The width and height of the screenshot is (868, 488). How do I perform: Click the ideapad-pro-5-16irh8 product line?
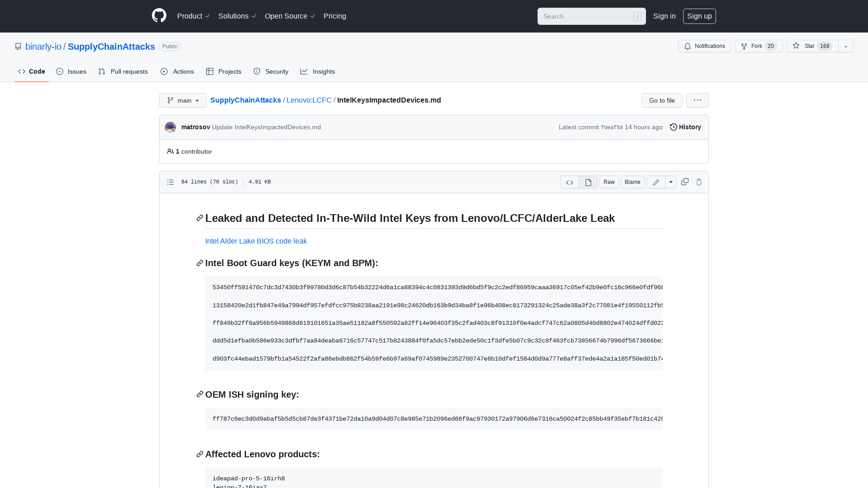click(x=249, y=479)
